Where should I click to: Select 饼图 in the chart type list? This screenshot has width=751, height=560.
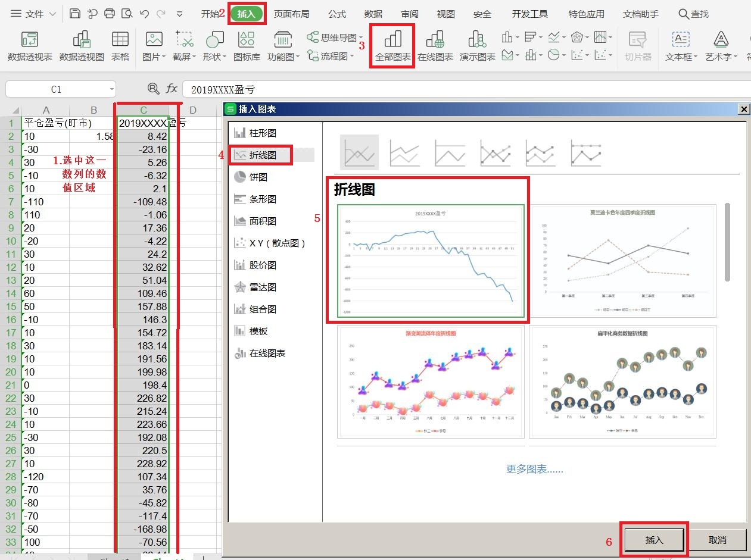coord(251,177)
